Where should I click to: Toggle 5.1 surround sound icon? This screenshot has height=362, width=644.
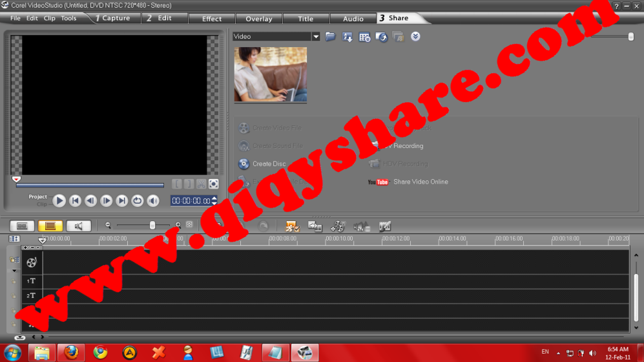pyautogui.click(x=362, y=226)
